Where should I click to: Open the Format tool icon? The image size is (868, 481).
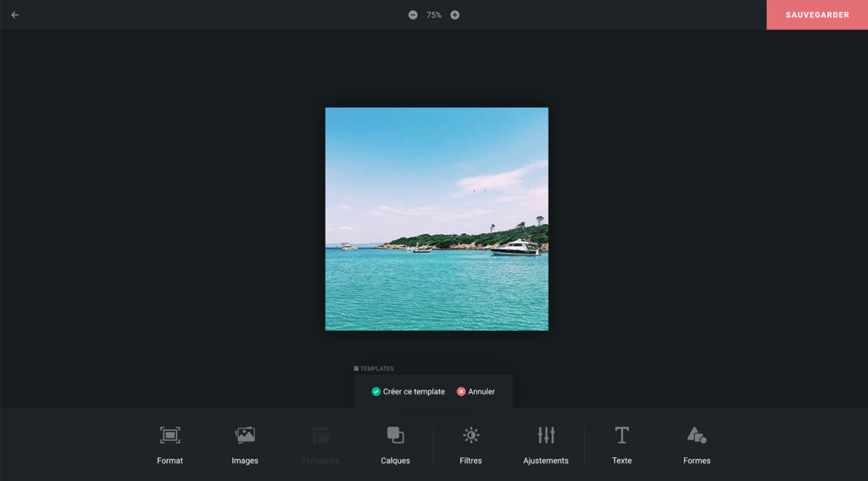click(x=170, y=435)
